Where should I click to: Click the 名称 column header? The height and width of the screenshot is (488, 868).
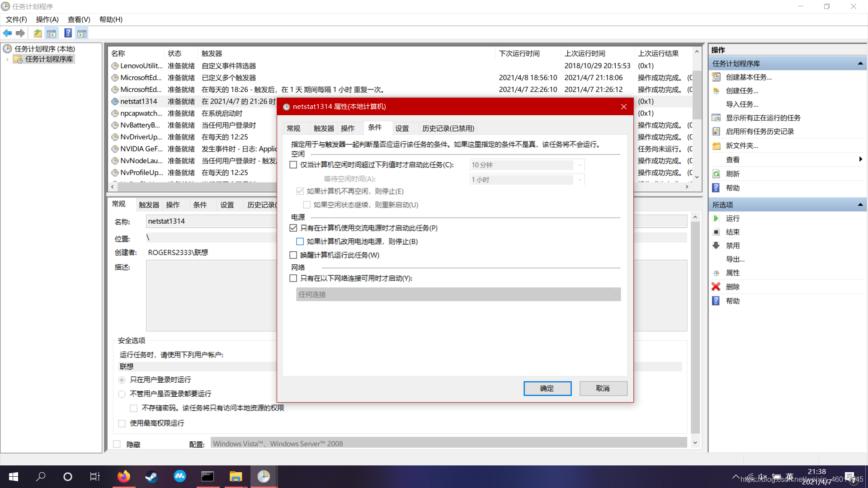pos(137,53)
